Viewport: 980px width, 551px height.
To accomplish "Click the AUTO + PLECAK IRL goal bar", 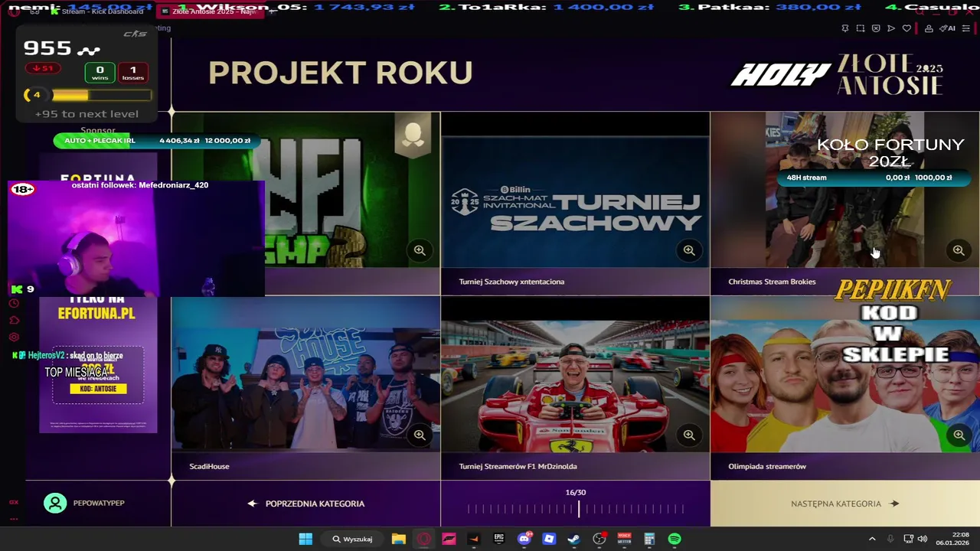I will coord(157,141).
